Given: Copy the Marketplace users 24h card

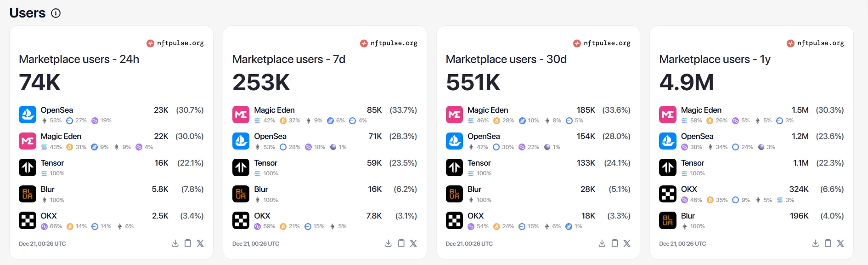Looking at the screenshot, I should [x=188, y=243].
